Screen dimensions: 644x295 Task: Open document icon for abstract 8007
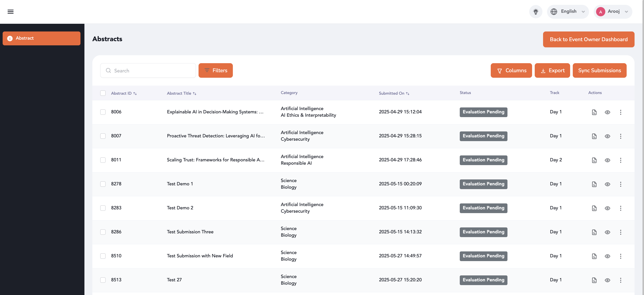594,136
